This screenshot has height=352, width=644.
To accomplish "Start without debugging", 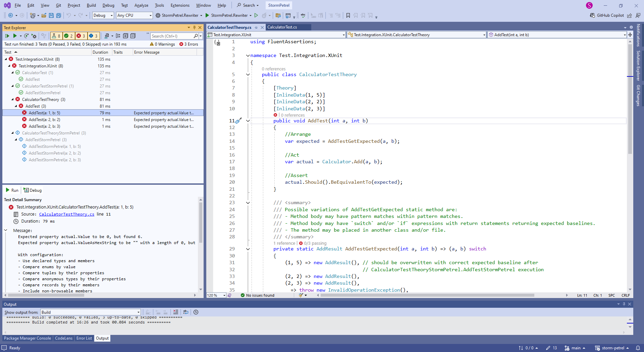I will tap(256, 15).
